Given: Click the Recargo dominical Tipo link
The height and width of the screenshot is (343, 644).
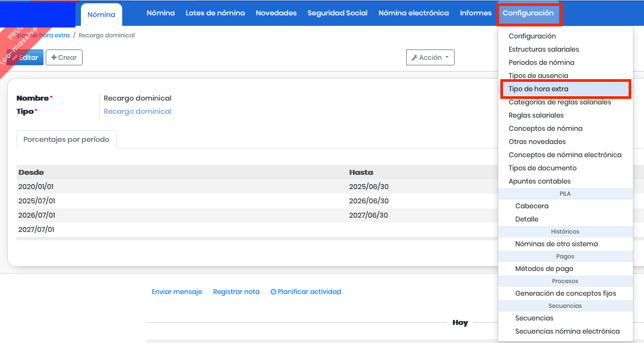Looking at the screenshot, I should pyautogui.click(x=138, y=112).
